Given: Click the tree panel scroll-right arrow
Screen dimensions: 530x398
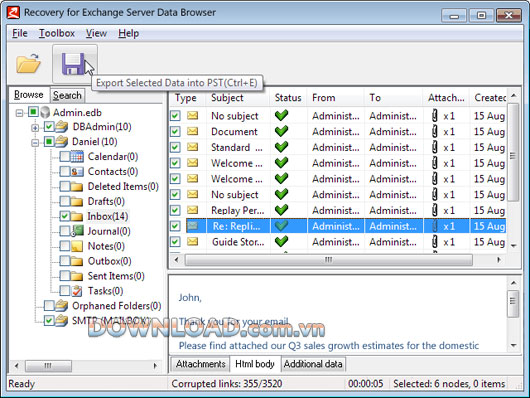Looking at the screenshot, I should (155, 366).
